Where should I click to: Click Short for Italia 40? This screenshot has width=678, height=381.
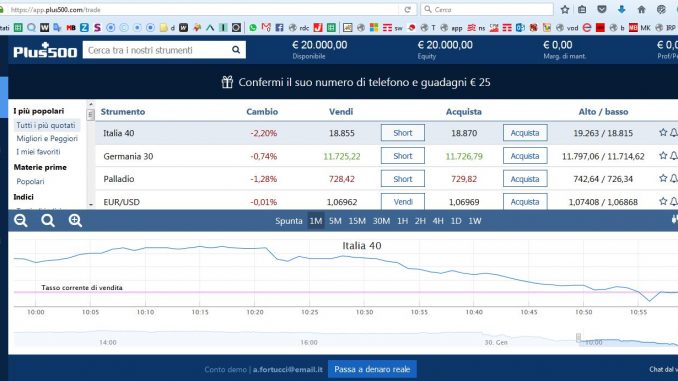[x=403, y=133]
